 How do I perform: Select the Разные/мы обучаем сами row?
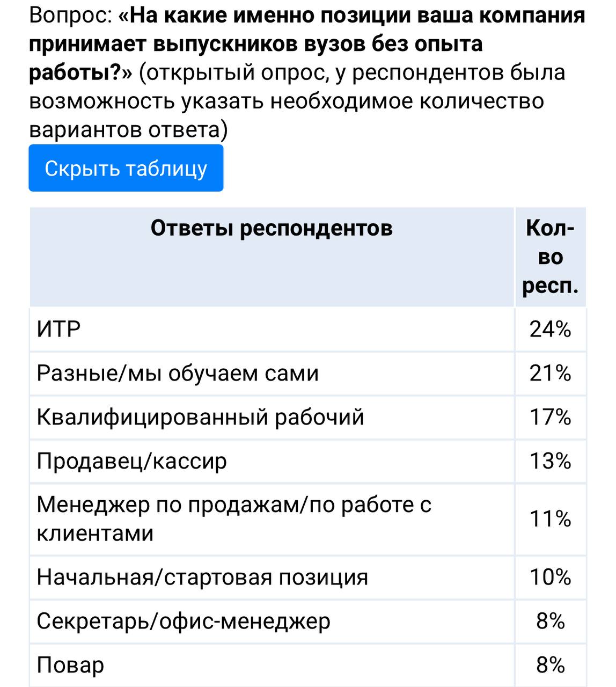pos(308,373)
